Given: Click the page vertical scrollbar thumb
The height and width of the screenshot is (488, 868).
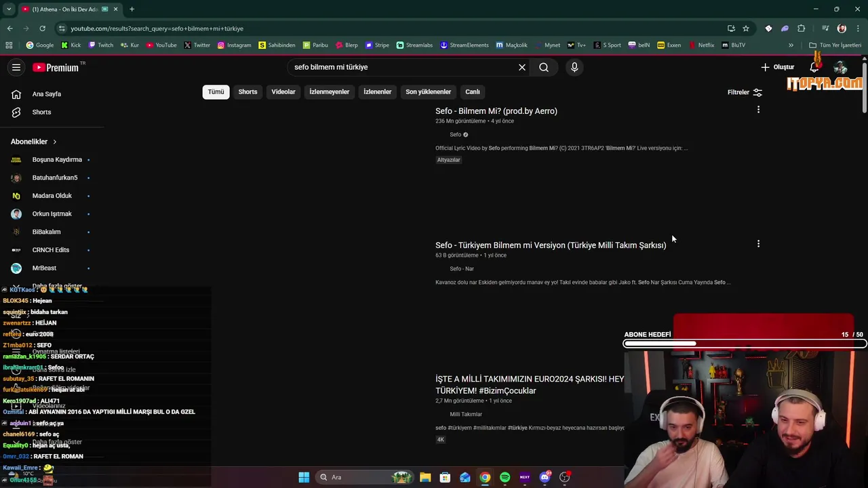Looking at the screenshot, I should (864, 86).
